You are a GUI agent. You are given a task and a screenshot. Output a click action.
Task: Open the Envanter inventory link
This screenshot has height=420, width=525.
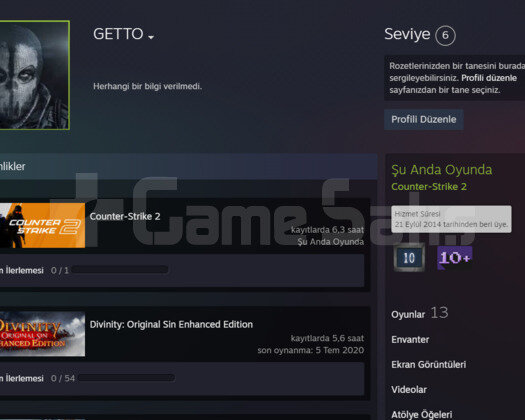tap(410, 340)
